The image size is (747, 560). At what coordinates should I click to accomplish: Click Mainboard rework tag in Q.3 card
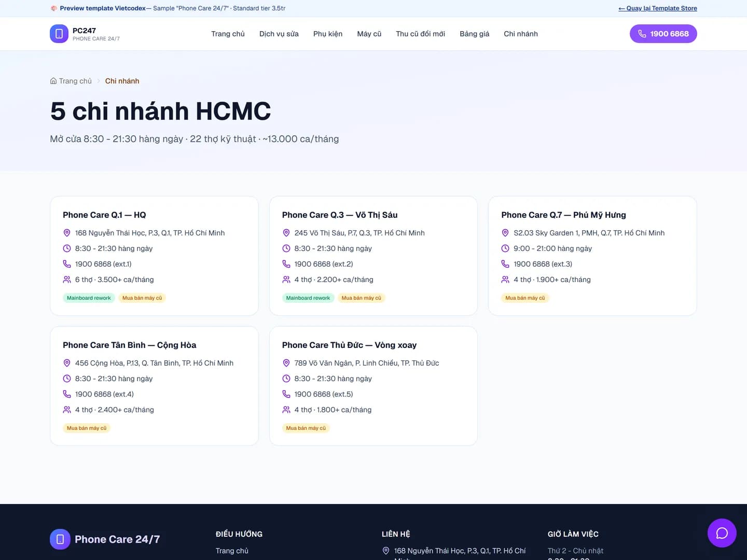point(308,298)
